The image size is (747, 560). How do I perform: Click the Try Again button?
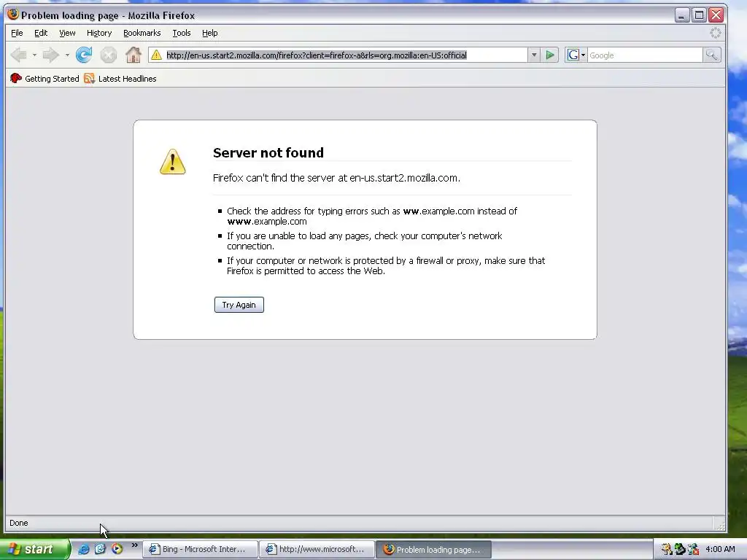[239, 305]
